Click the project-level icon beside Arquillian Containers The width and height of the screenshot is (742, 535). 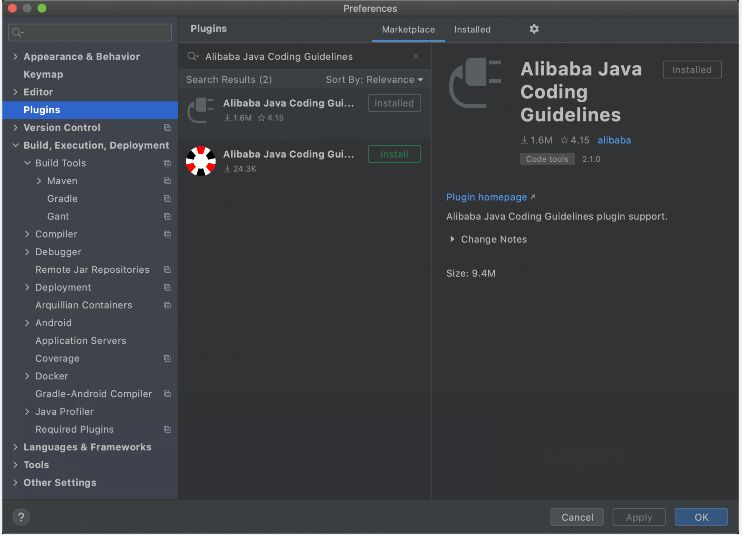(x=167, y=305)
